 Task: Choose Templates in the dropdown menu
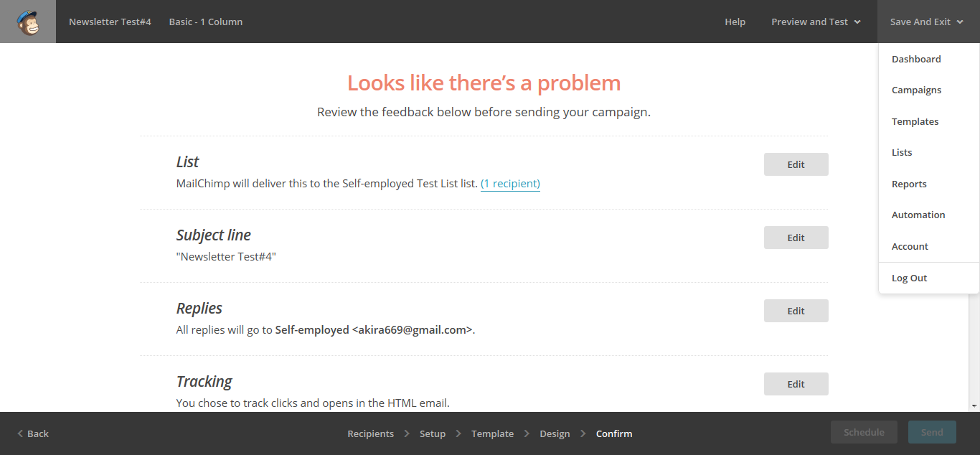915,122
